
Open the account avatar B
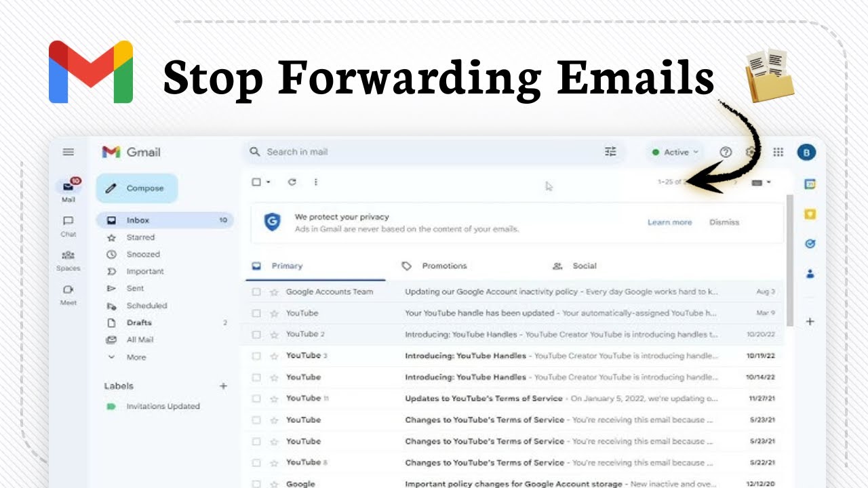pyautogui.click(x=806, y=152)
